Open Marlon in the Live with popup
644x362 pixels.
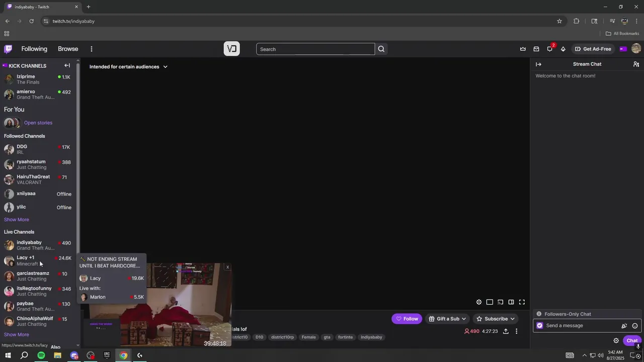(112, 297)
